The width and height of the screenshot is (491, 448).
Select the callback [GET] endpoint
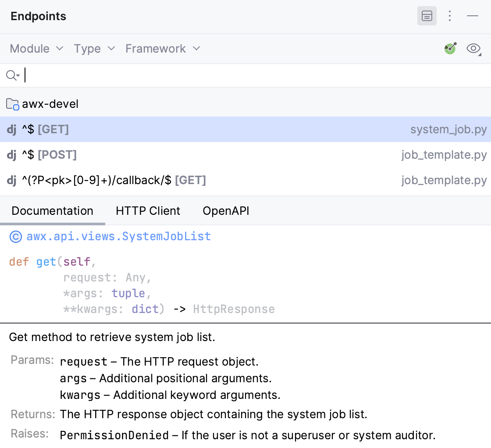coord(245,180)
